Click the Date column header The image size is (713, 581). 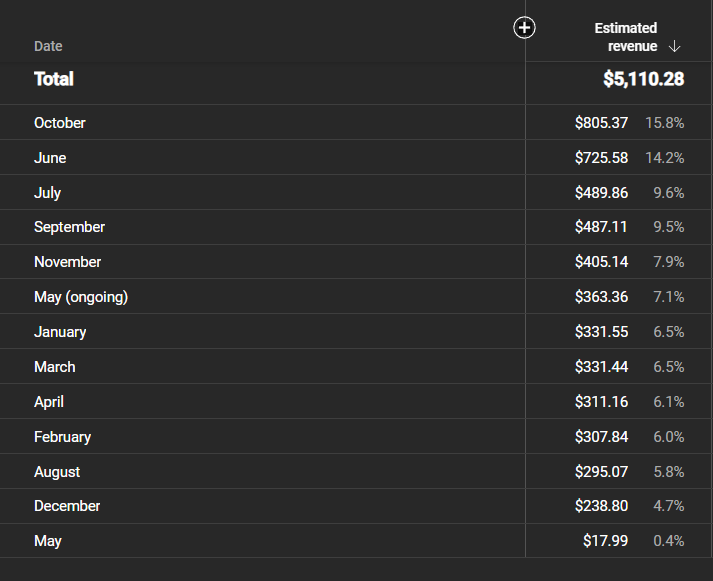click(x=48, y=46)
